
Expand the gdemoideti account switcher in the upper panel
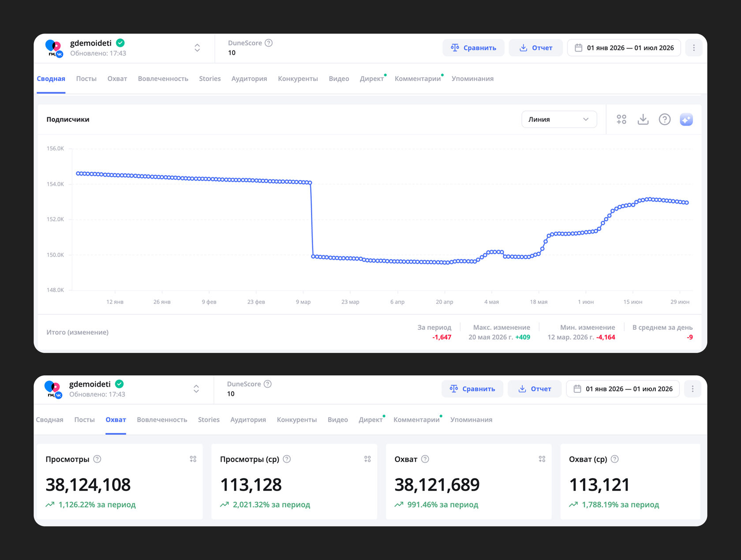tap(197, 48)
